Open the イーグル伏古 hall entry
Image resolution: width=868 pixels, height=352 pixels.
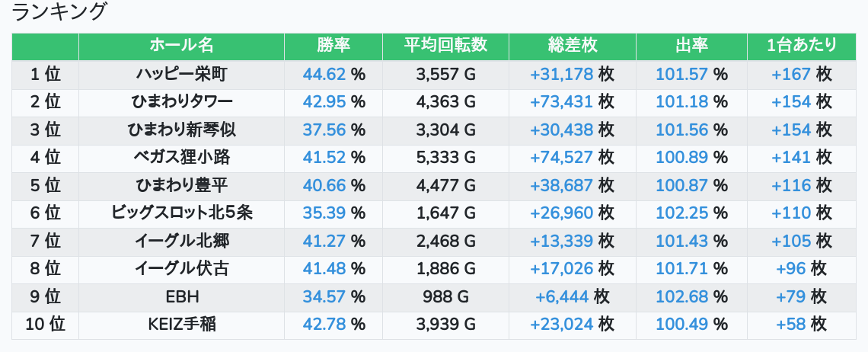[x=181, y=269]
